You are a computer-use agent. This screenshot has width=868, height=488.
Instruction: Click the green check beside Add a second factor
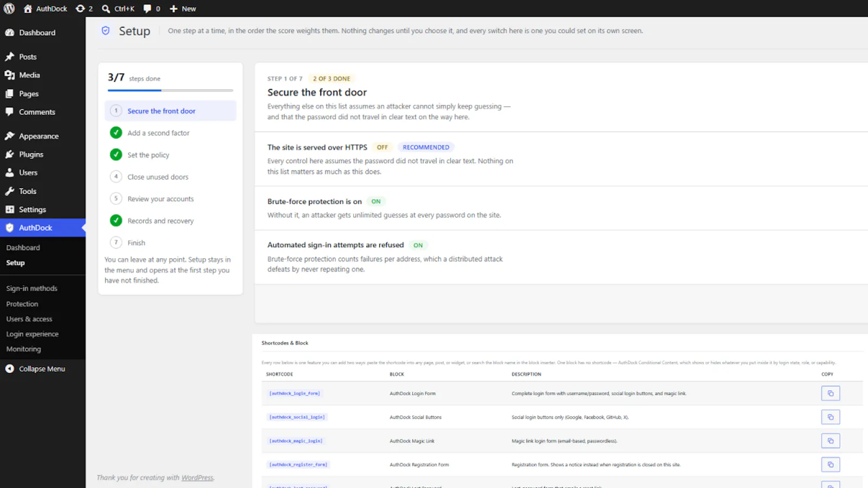coord(116,132)
